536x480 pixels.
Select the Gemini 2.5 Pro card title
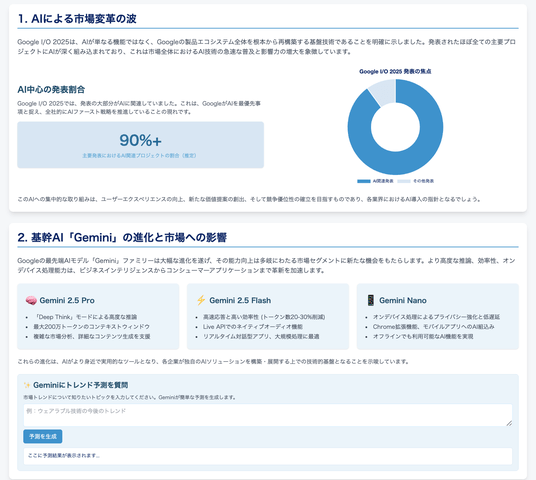(x=67, y=301)
